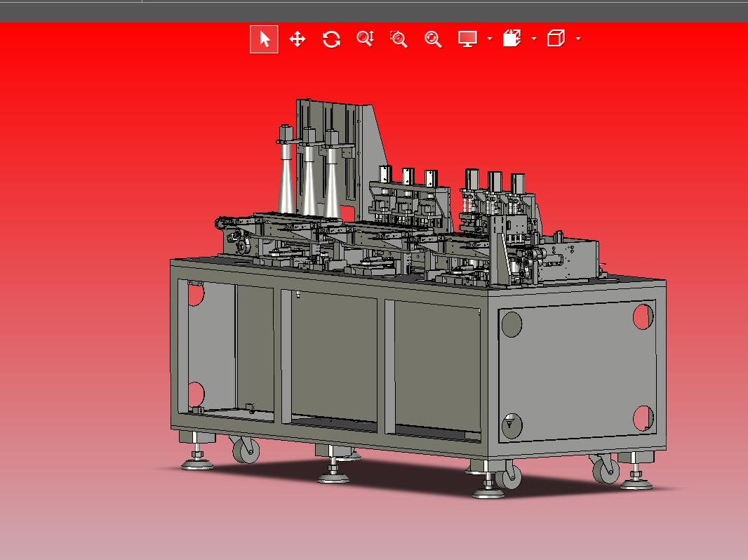
Task: Open display mode dropdown arrow beside monitor
Action: pyautogui.click(x=490, y=39)
